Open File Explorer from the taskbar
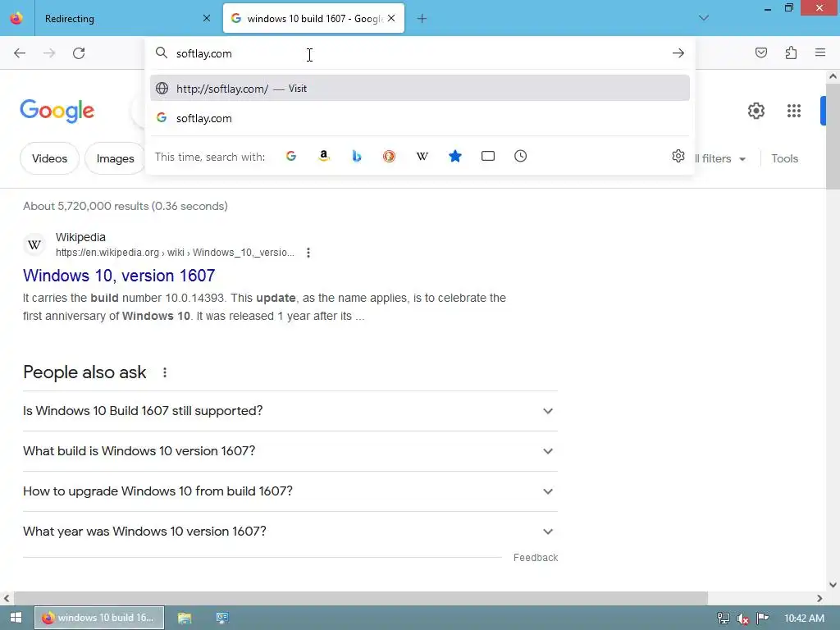The image size is (840, 630). 185,618
